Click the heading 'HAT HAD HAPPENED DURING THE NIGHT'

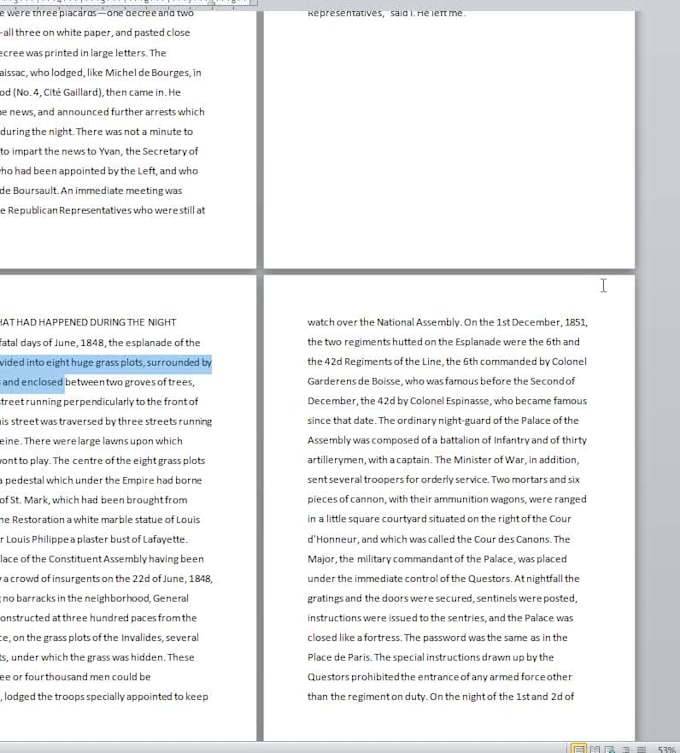(88, 322)
